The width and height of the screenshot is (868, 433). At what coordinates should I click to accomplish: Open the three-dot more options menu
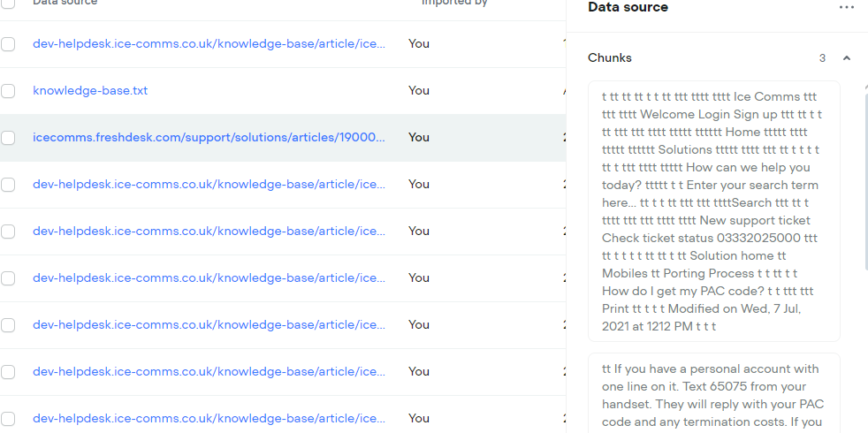click(847, 7)
